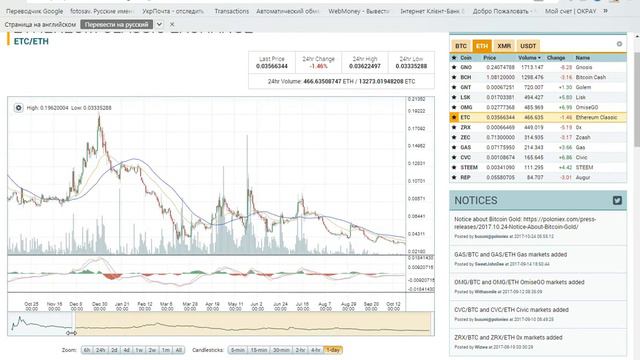
Task: Toggle favorite star for ZEC row
Action: 454,138
